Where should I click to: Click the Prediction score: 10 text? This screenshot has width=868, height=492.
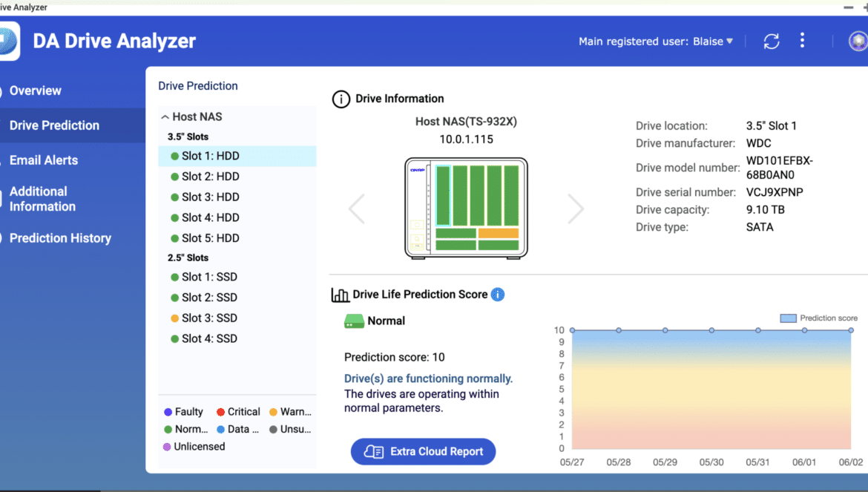[x=394, y=358]
